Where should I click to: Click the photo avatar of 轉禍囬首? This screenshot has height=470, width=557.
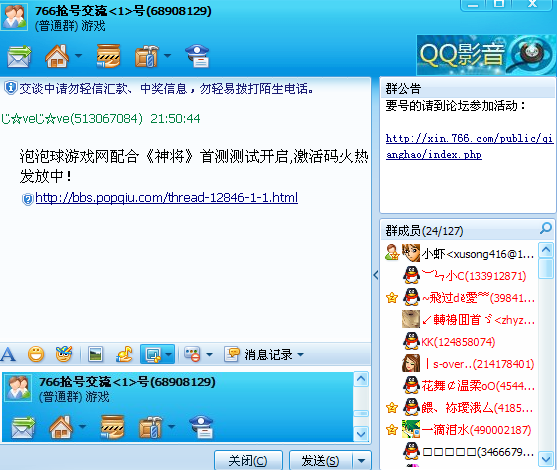[x=411, y=319]
